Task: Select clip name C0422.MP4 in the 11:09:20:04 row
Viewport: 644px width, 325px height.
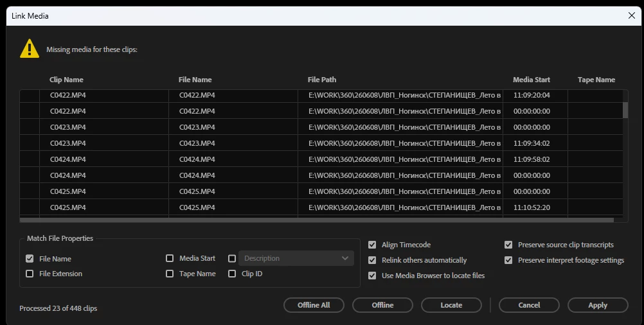Action: 68,95
